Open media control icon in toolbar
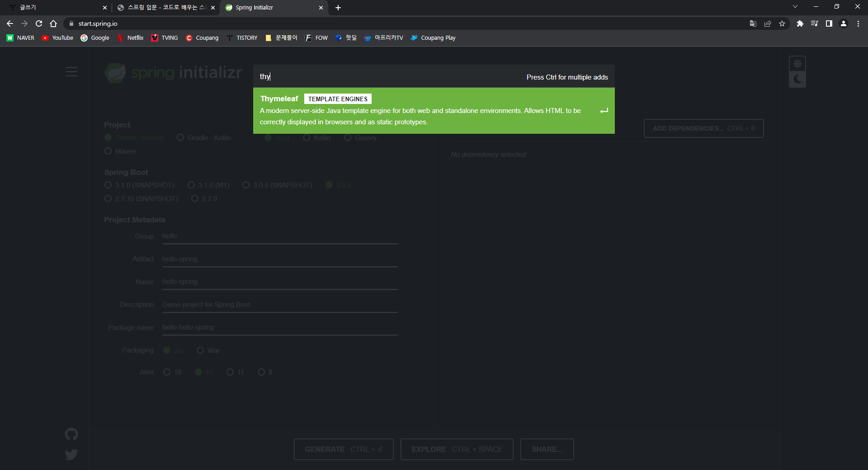The width and height of the screenshot is (868, 470). tap(815, 23)
